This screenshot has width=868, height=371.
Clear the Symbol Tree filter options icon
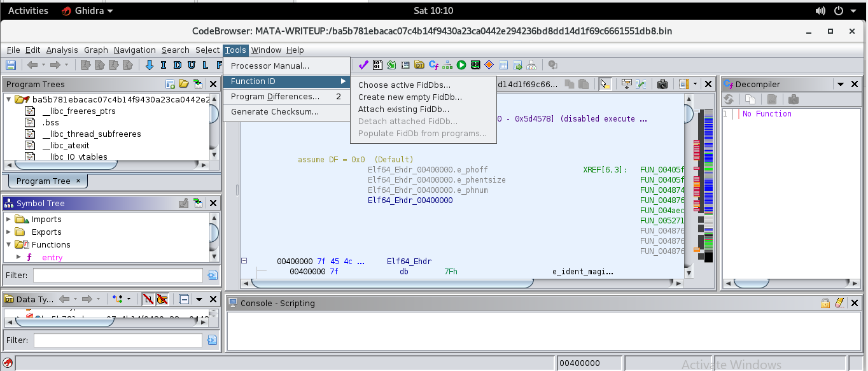(213, 275)
